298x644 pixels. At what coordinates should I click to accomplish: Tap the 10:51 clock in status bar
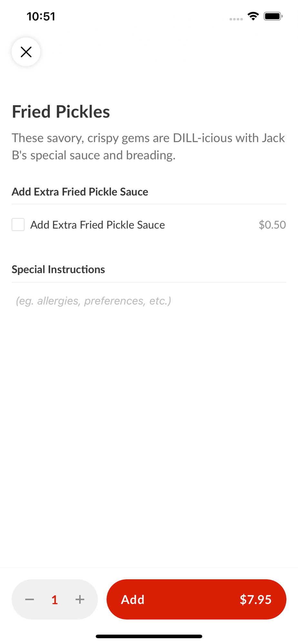pyautogui.click(x=41, y=16)
